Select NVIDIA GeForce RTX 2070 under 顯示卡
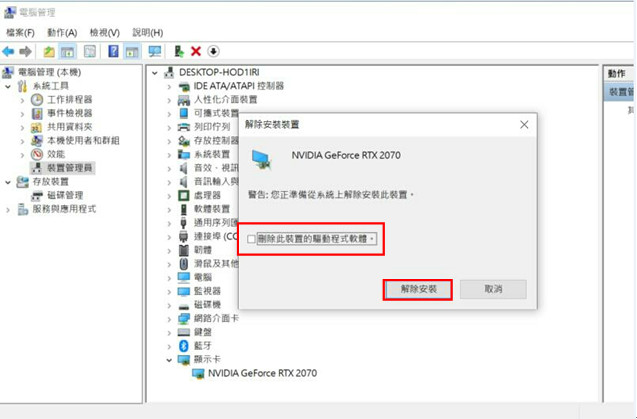 pos(262,373)
